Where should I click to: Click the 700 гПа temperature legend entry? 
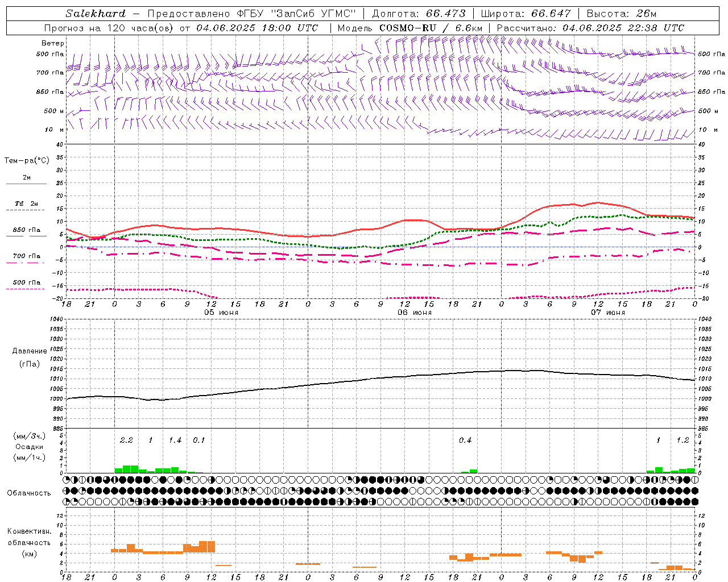click(26, 256)
